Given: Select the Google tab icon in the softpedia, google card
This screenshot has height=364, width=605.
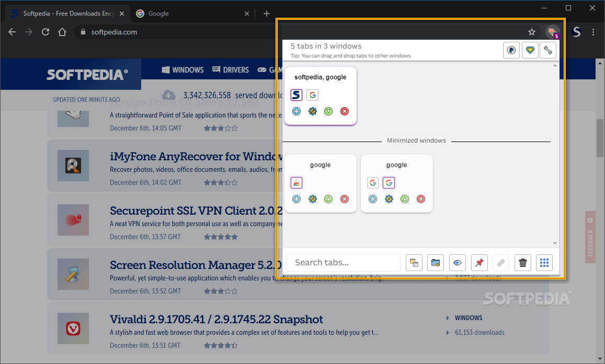Looking at the screenshot, I should [313, 95].
